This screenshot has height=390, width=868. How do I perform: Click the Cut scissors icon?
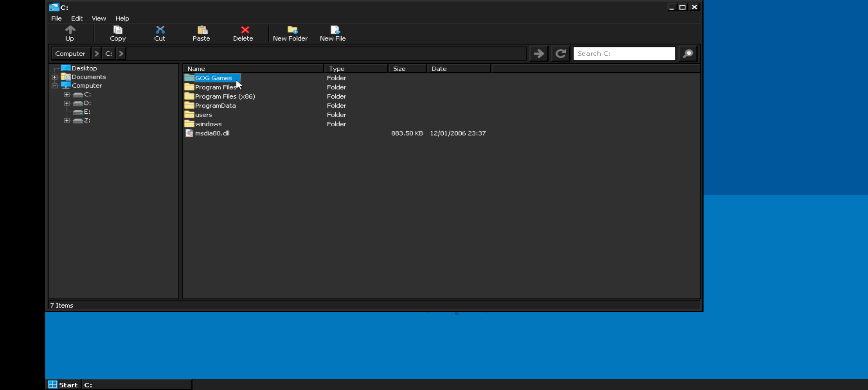160,30
